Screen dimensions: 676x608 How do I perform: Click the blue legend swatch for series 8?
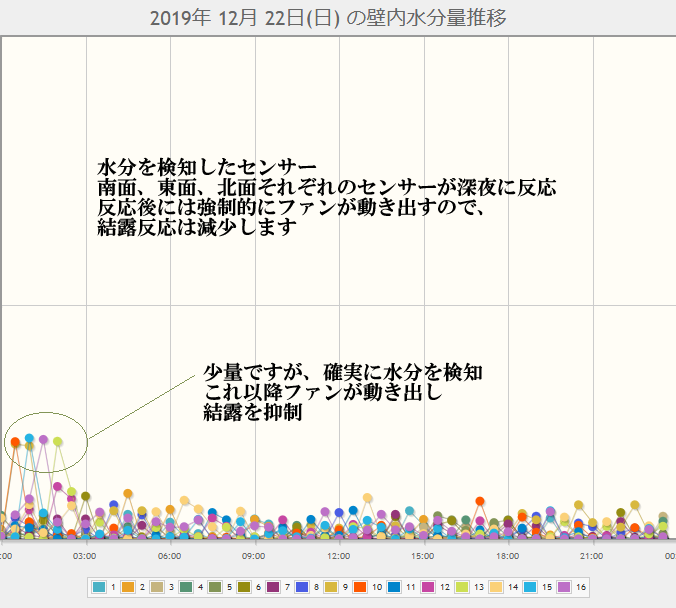click(302, 587)
